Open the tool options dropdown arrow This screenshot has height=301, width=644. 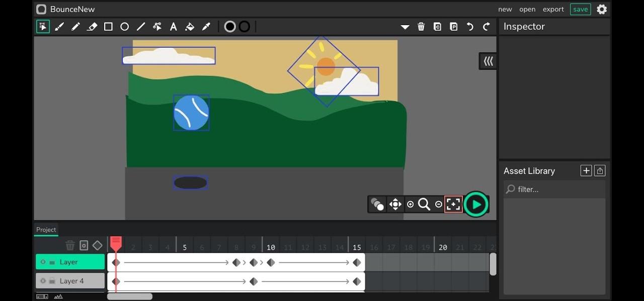[x=405, y=27]
